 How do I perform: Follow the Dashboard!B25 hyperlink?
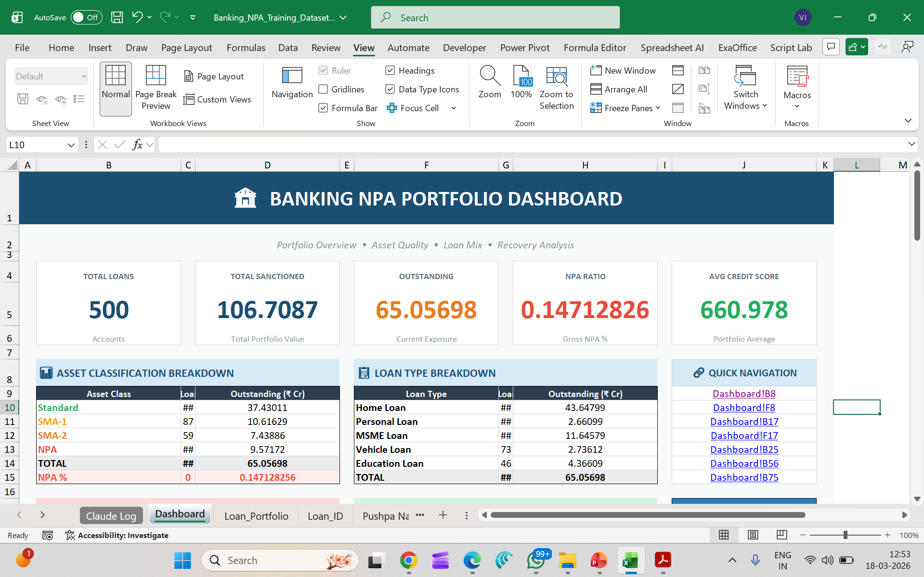point(743,449)
